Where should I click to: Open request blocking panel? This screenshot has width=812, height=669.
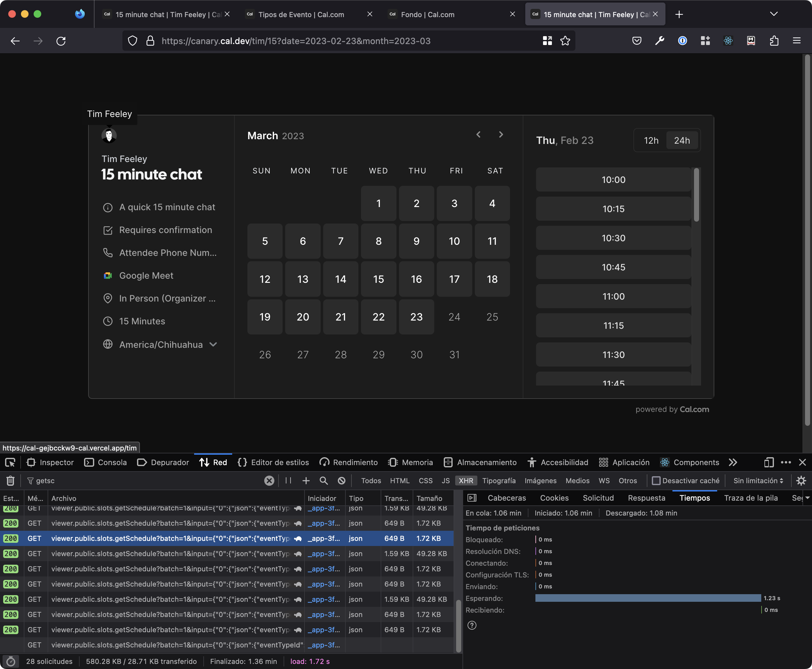(342, 481)
